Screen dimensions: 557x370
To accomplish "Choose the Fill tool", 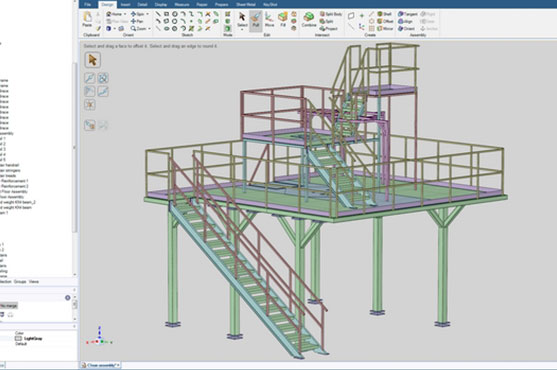I will tap(283, 20).
